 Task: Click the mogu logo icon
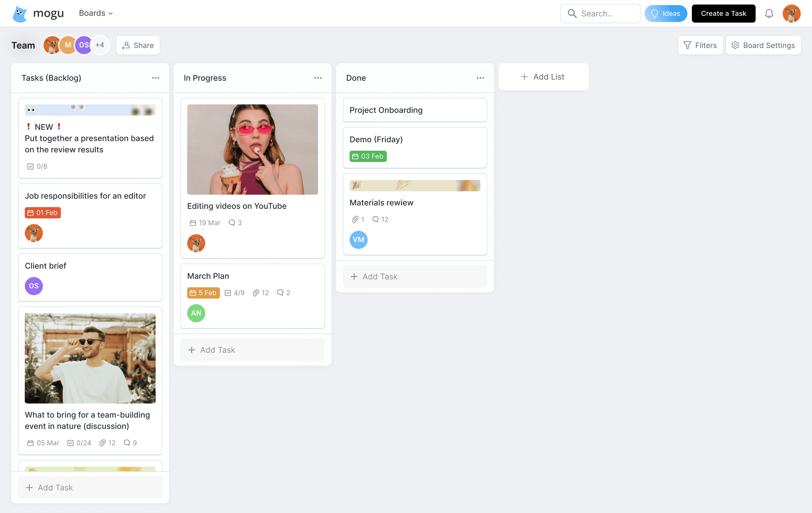(x=20, y=14)
